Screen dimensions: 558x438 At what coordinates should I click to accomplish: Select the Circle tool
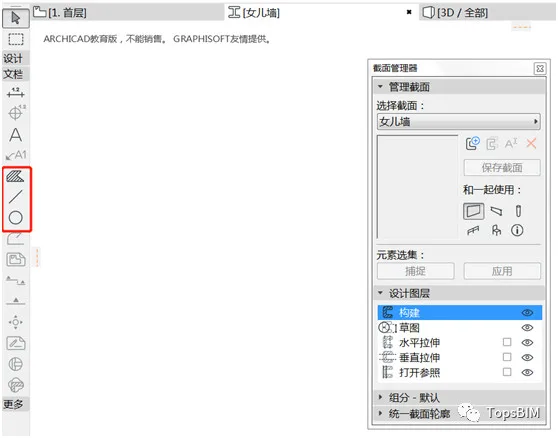(x=16, y=218)
